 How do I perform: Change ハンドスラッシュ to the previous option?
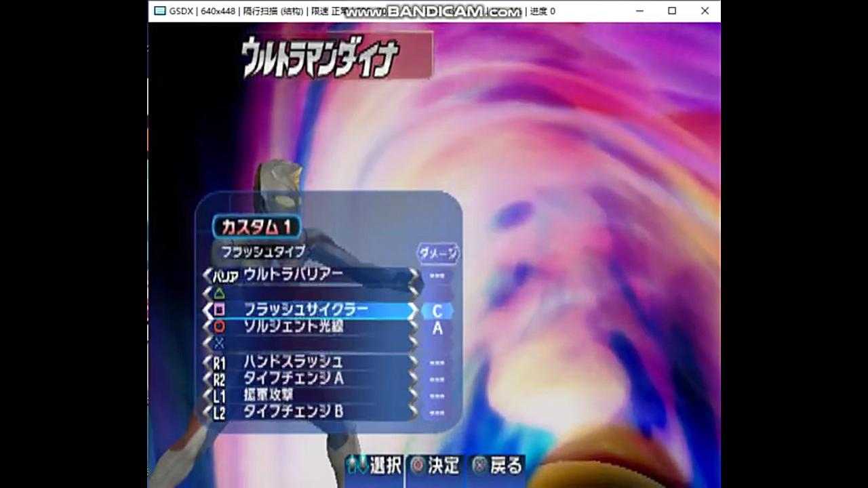pyautogui.click(x=207, y=362)
